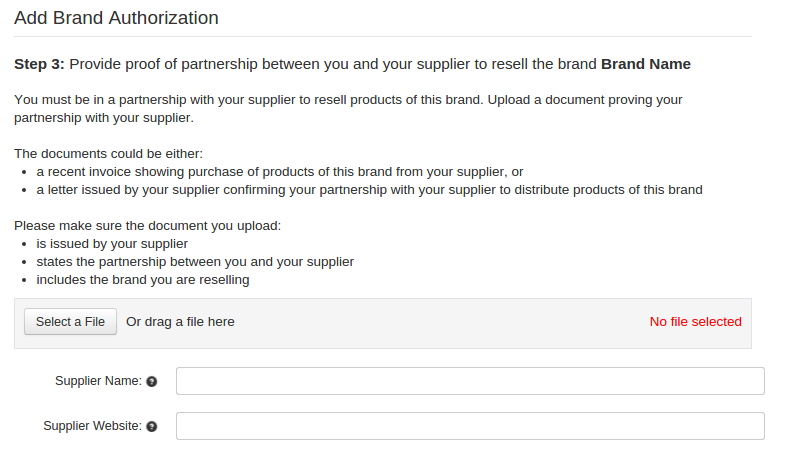Click 'Please make sure the document you upload' line
The height and width of the screenshot is (475, 801).
[147, 226]
